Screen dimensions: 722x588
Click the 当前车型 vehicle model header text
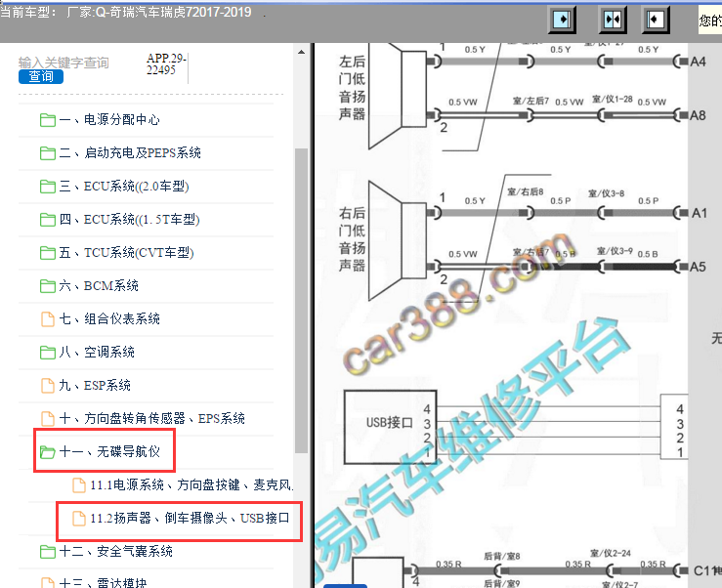pyautogui.click(x=125, y=12)
